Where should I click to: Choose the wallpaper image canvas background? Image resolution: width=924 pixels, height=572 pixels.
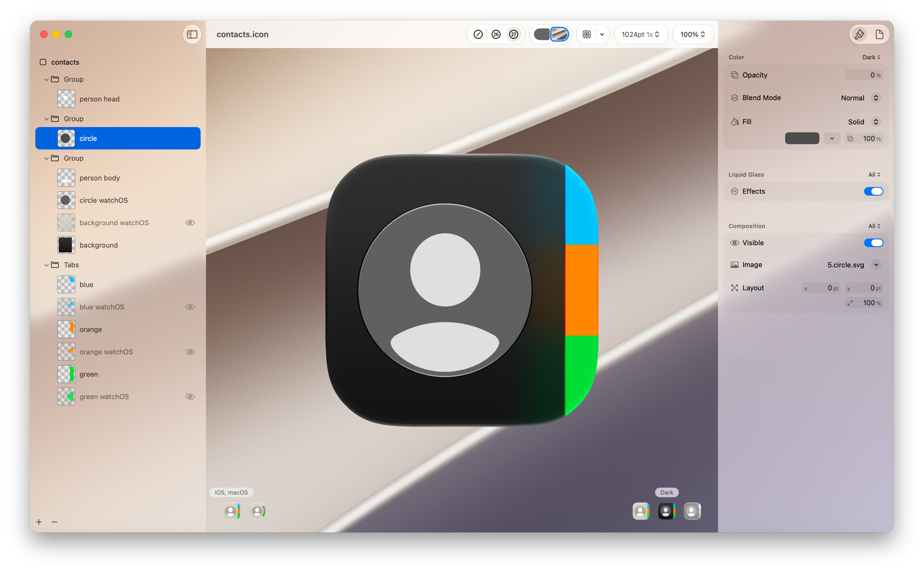(560, 34)
